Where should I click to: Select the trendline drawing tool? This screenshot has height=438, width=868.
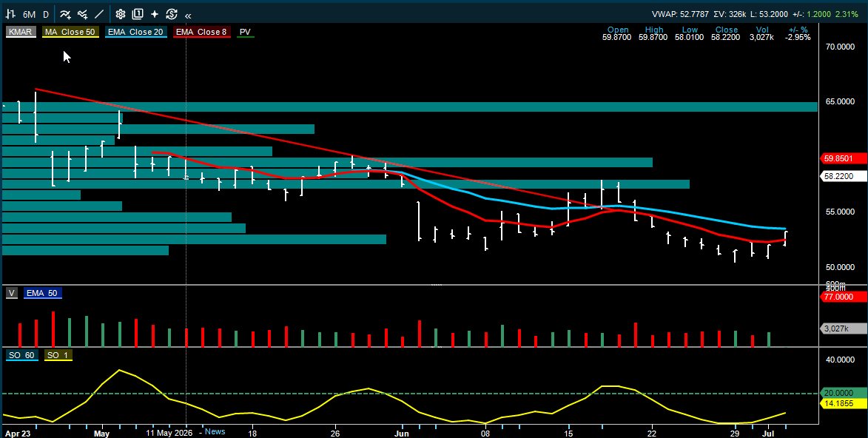point(99,14)
